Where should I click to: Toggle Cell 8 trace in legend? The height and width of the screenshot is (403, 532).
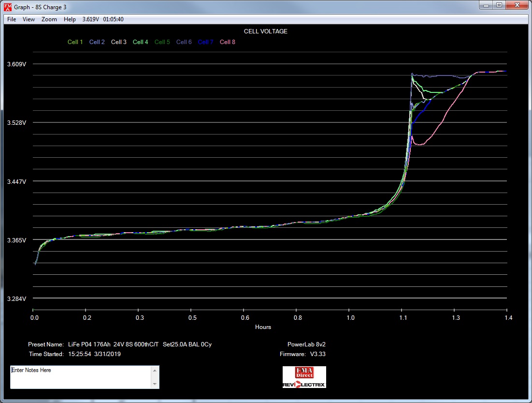pyautogui.click(x=228, y=42)
